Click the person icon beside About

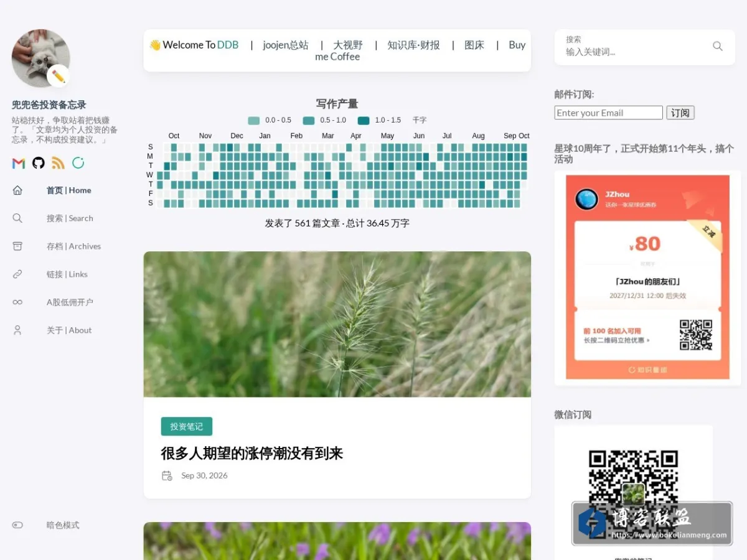17,330
